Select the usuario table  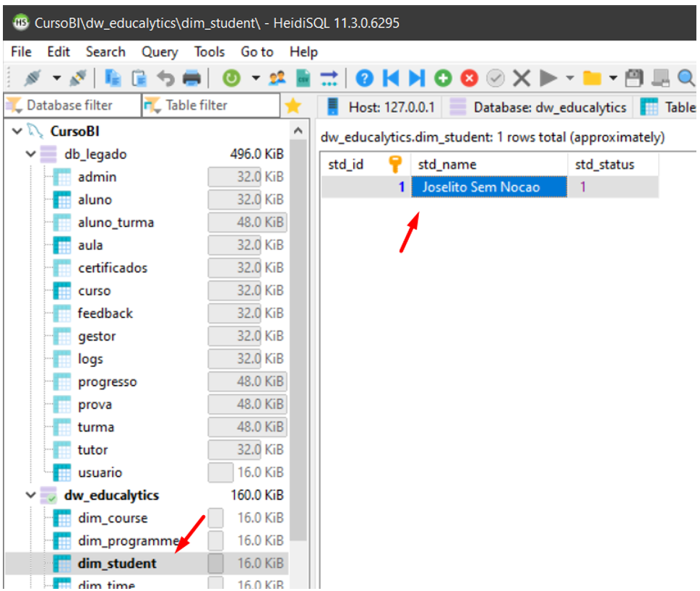(x=100, y=473)
